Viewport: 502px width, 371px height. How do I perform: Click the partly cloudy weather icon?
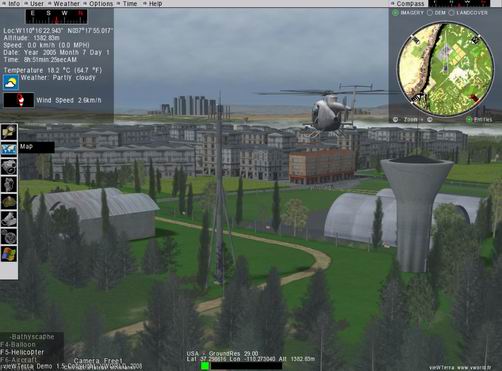(x=11, y=82)
